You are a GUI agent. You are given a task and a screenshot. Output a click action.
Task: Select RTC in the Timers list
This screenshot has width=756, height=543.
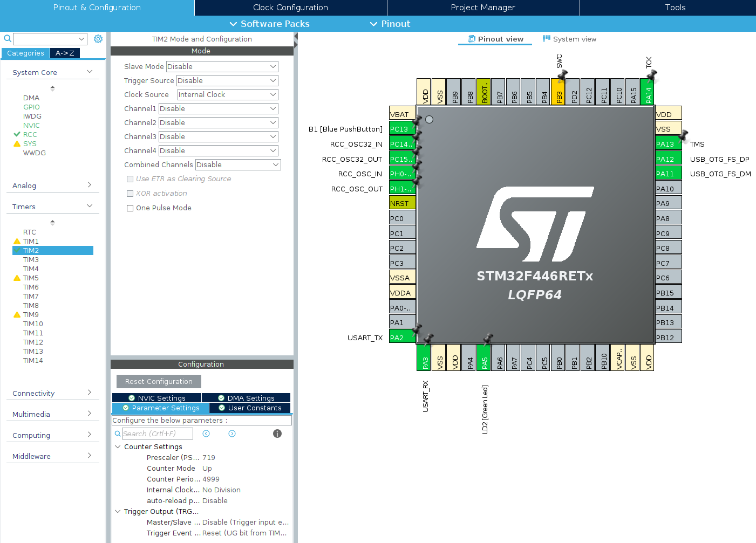[x=30, y=232]
